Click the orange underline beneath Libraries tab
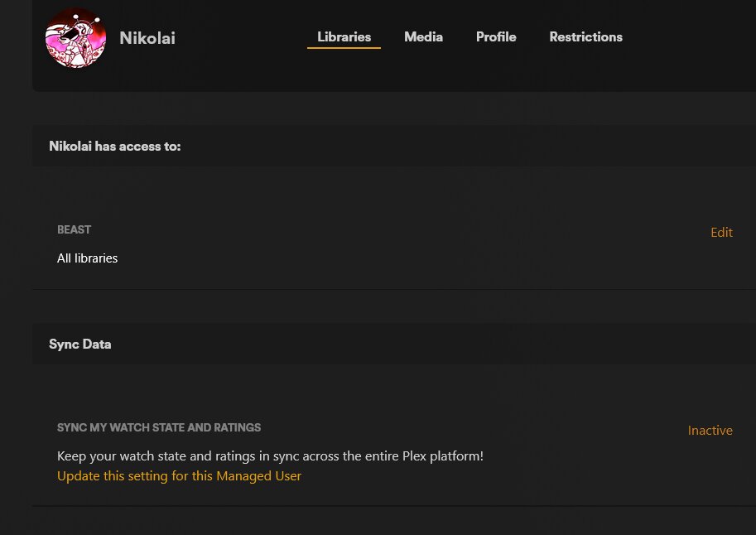The width and height of the screenshot is (756, 535). (344, 48)
